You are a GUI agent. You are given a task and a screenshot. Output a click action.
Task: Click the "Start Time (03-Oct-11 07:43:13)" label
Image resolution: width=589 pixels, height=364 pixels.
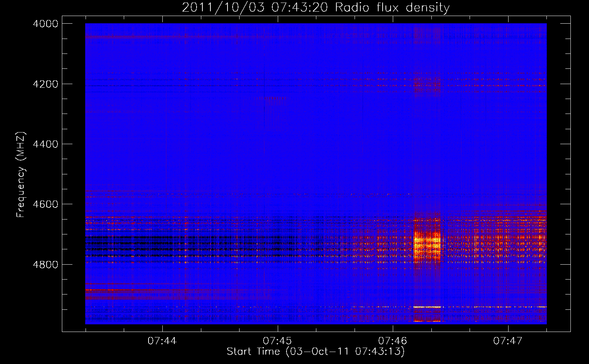[x=316, y=352]
